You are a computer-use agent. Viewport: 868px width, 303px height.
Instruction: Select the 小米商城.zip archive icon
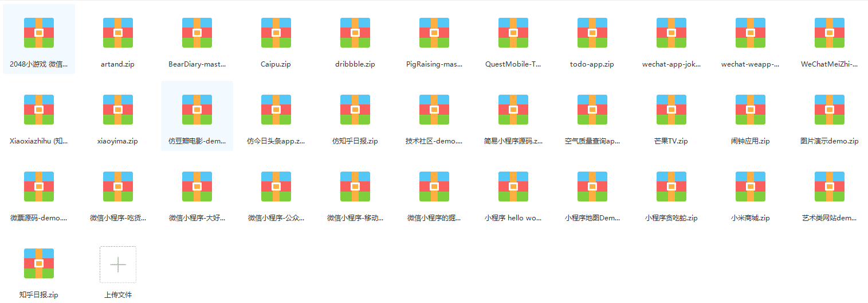pyautogui.click(x=751, y=186)
